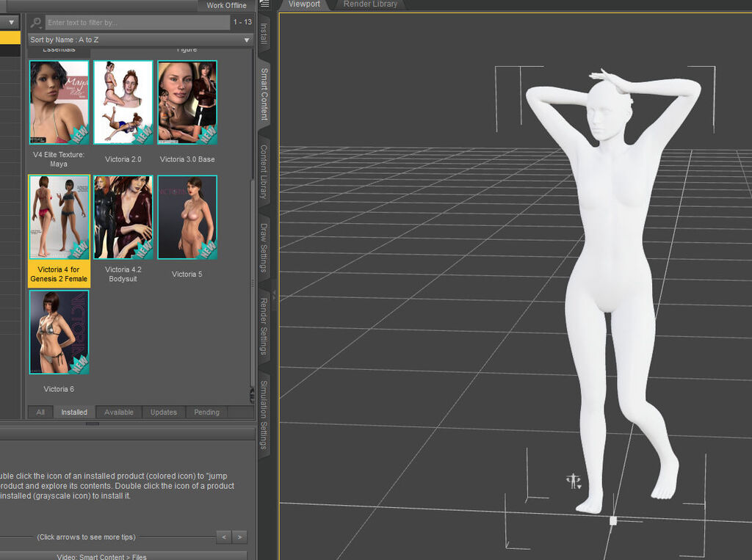Select the Victoria 5 product thumbnail
This screenshot has height=560, width=752.
[x=187, y=217]
